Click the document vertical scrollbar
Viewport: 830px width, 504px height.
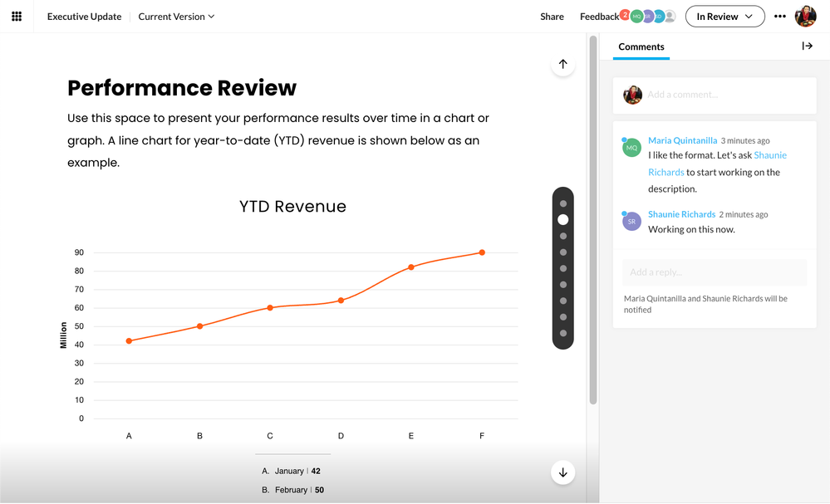coord(593,220)
